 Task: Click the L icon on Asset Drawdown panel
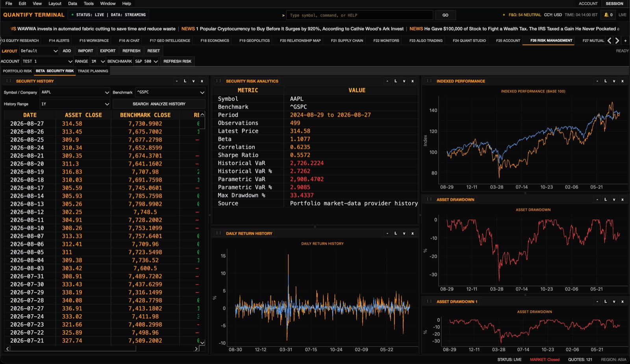pyautogui.click(x=606, y=200)
